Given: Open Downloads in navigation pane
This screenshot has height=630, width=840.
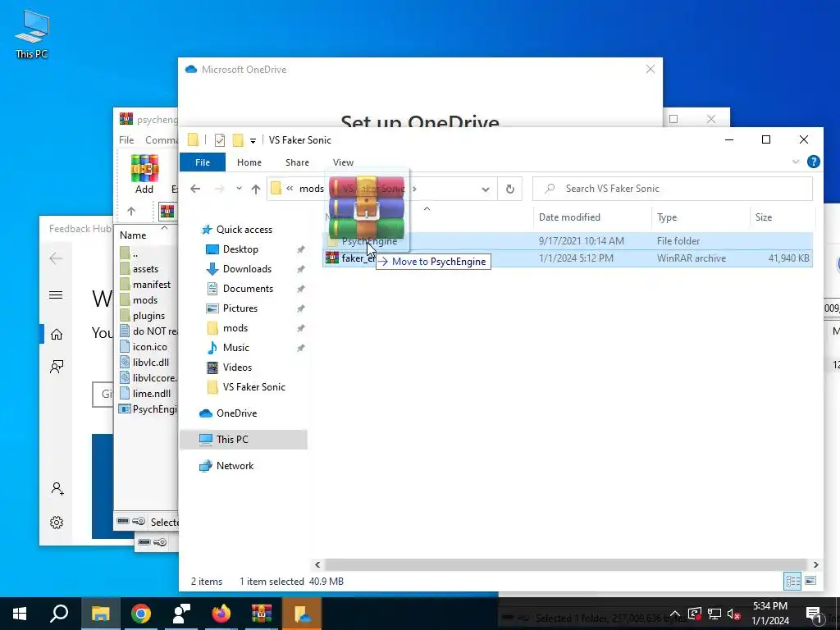Looking at the screenshot, I should tap(246, 269).
